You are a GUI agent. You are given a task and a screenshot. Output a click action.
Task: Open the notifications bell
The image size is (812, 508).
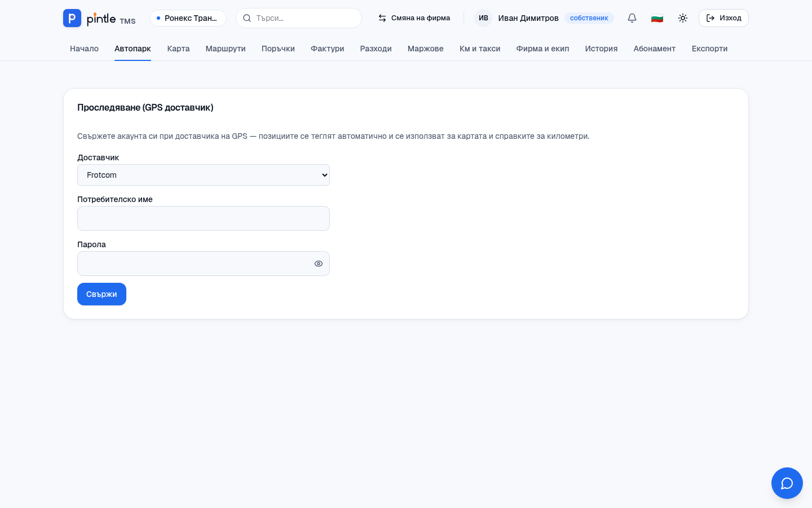point(632,18)
